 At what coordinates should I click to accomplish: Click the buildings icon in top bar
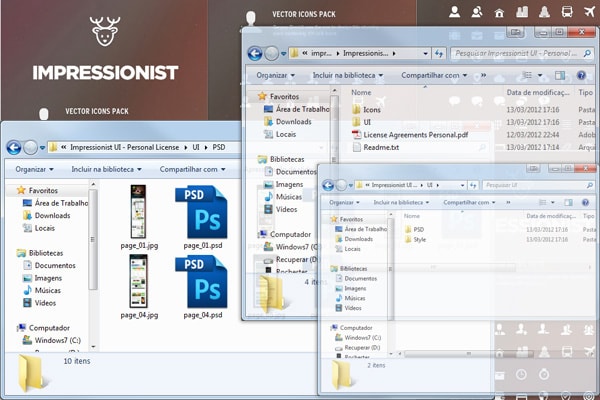(522, 12)
